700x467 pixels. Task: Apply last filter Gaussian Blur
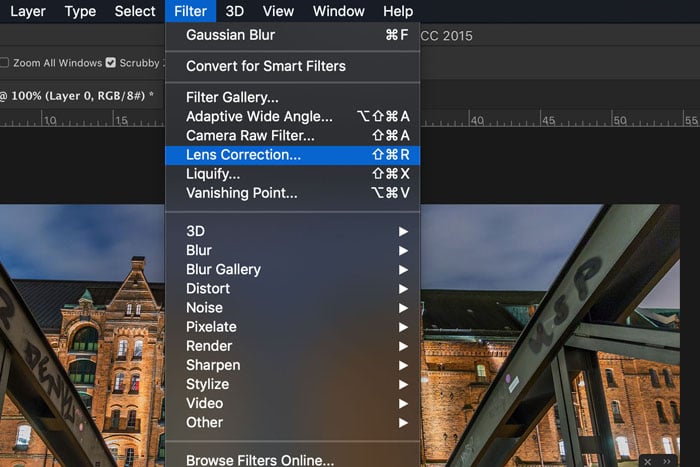pyautogui.click(x=292, y=35)
